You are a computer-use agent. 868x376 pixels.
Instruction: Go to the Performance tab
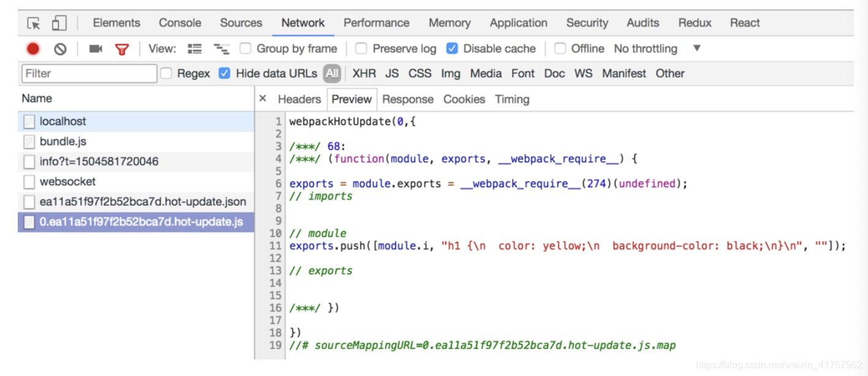pyautogui.click(x=376, y=23)
